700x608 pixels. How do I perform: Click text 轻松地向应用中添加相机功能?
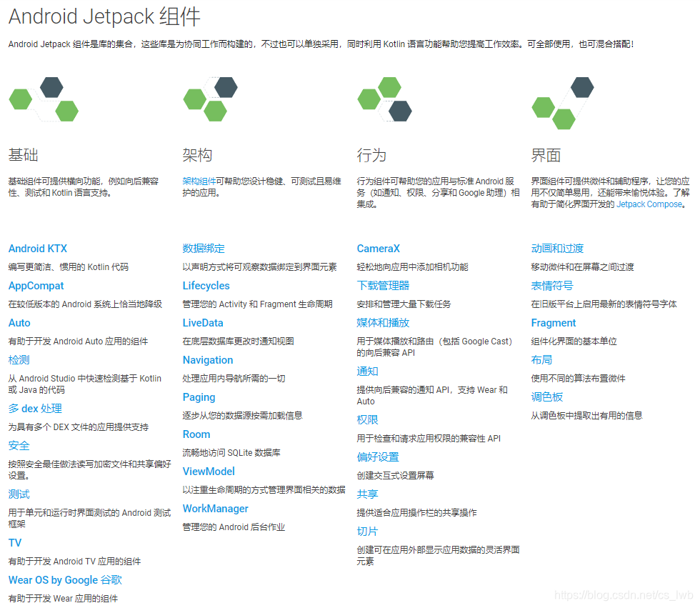[413, 267]
